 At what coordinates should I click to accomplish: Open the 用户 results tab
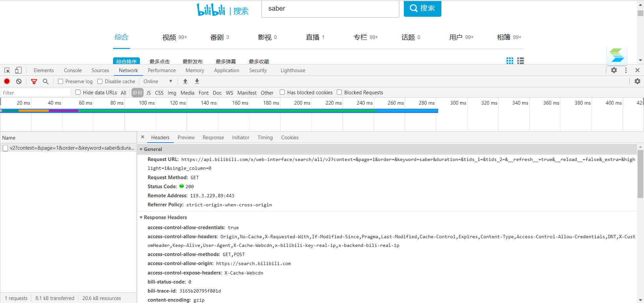(461, 37)
